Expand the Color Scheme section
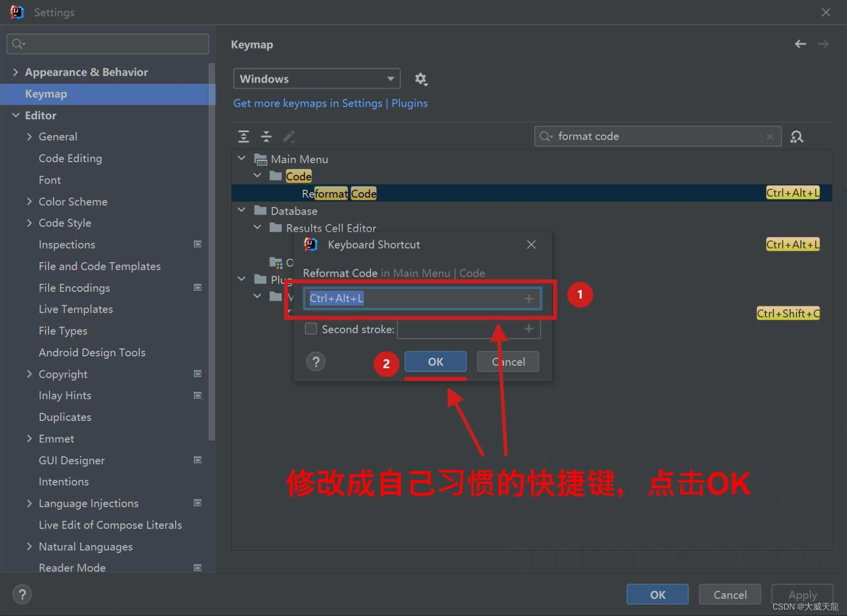 tap(29, 201)
